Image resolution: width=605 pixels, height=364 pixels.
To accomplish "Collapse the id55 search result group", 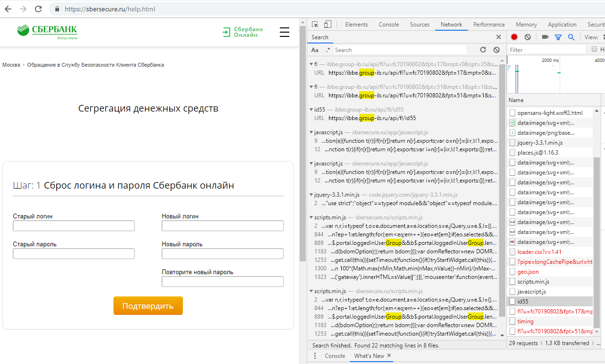I will tap(311, 110).
